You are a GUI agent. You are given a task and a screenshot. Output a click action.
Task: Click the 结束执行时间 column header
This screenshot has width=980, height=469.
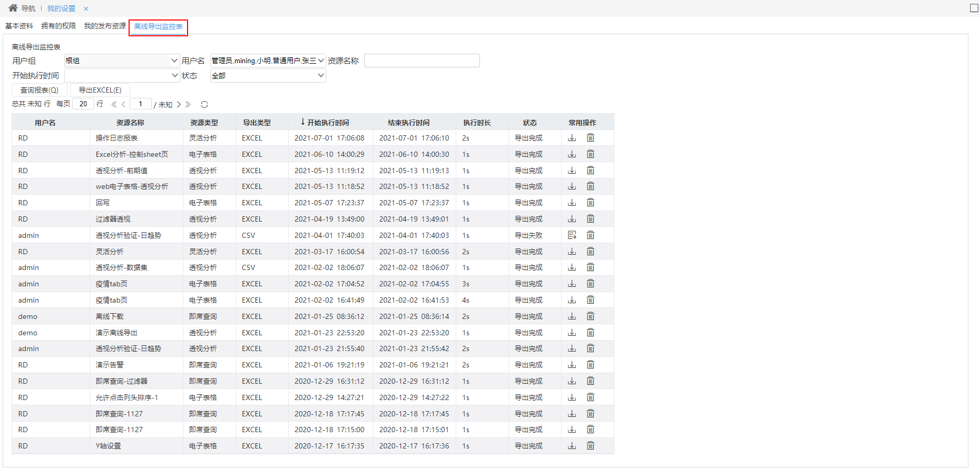409,123
